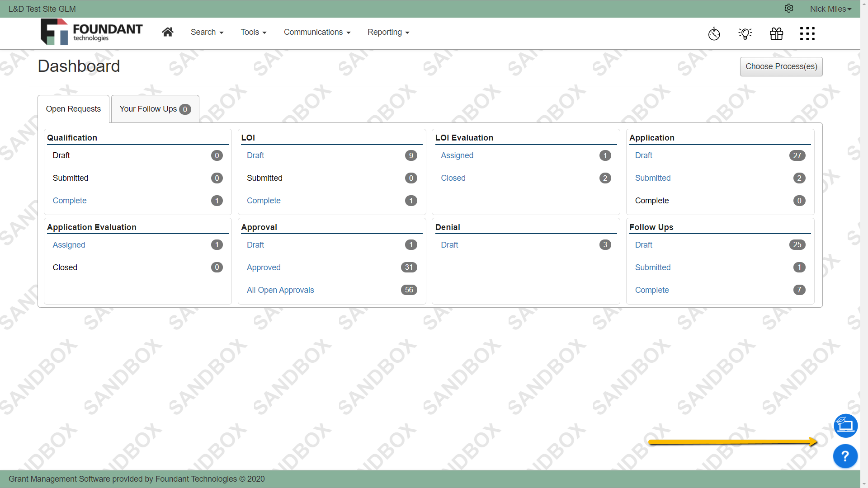Open LOI Draft requests
Viewport: 868px width, 488px height.
coord(255,155)
